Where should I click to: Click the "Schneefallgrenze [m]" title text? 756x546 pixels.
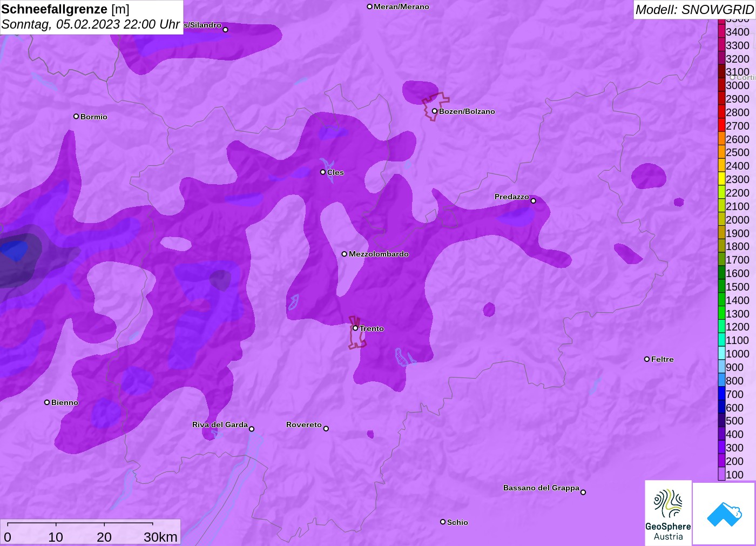(65, 9)
